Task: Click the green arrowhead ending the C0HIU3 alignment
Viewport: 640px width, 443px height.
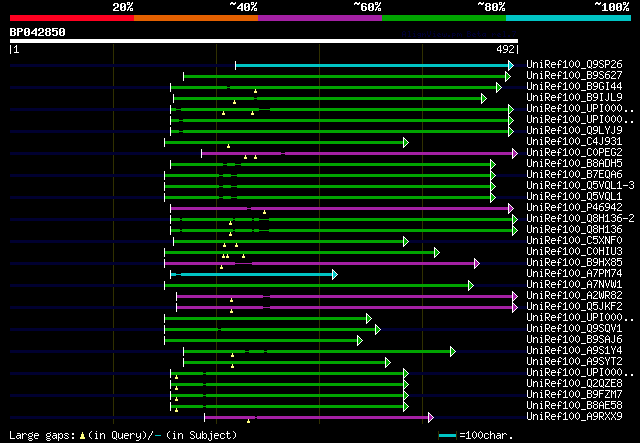Action: pyautogui.click(x=437, y=252)
